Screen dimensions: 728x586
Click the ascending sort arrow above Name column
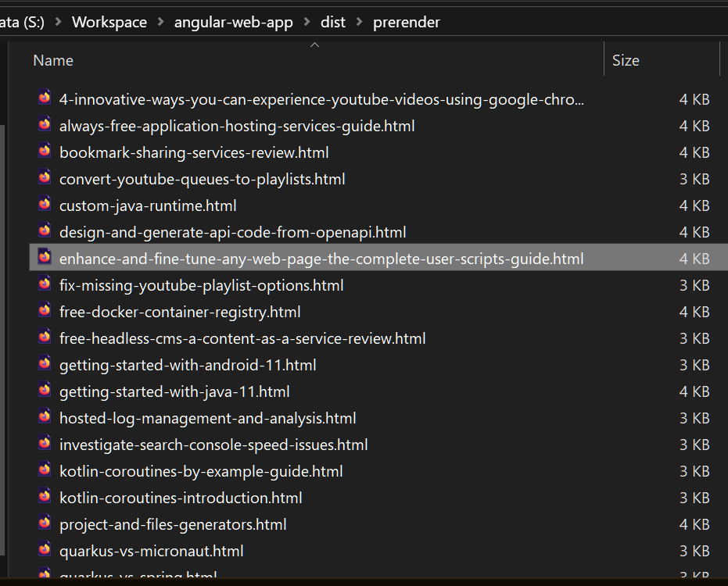[314, 45]
